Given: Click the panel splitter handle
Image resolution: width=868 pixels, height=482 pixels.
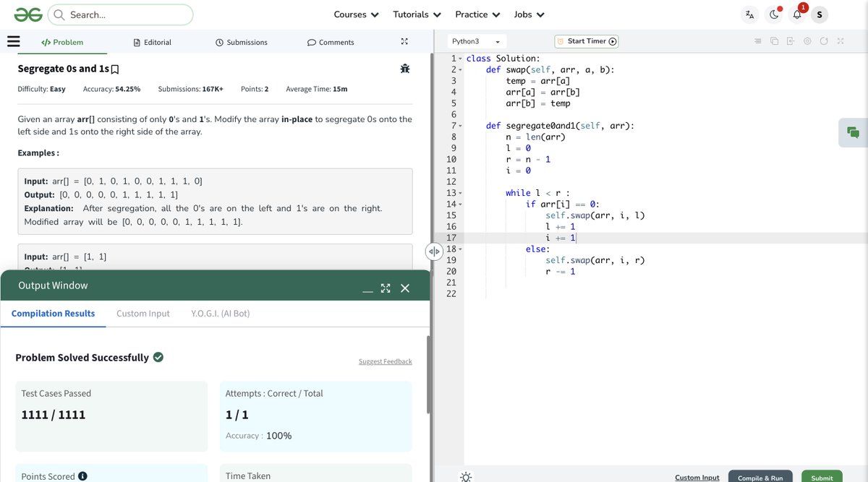Looking at the screenshot, I should click(x=433, y=251).
